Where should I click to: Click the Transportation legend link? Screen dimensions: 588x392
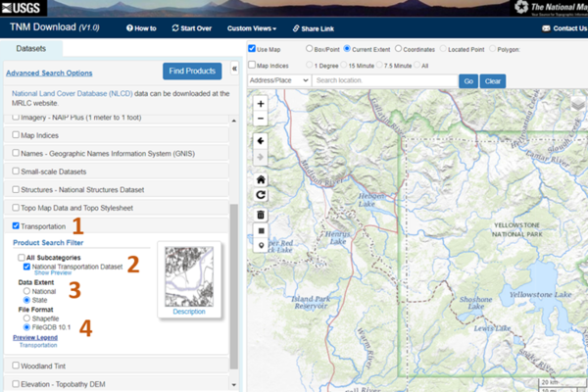pyautogui.click(x=38, y=345)
